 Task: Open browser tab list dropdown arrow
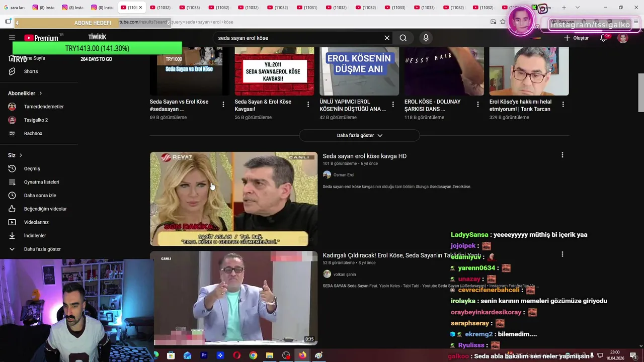tap(578, 8)
